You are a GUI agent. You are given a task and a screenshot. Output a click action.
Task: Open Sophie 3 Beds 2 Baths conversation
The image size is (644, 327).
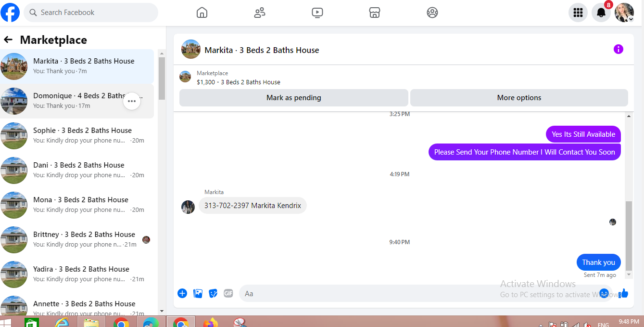coord(77,136)
